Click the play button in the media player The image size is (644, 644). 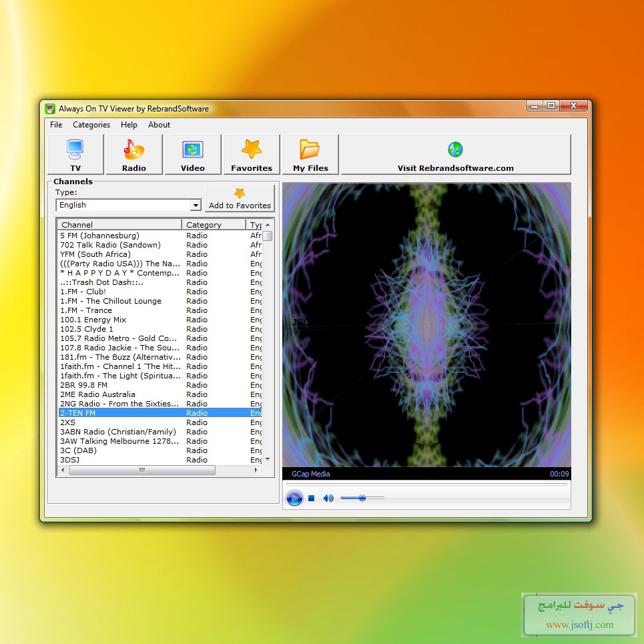pos(294,499)
